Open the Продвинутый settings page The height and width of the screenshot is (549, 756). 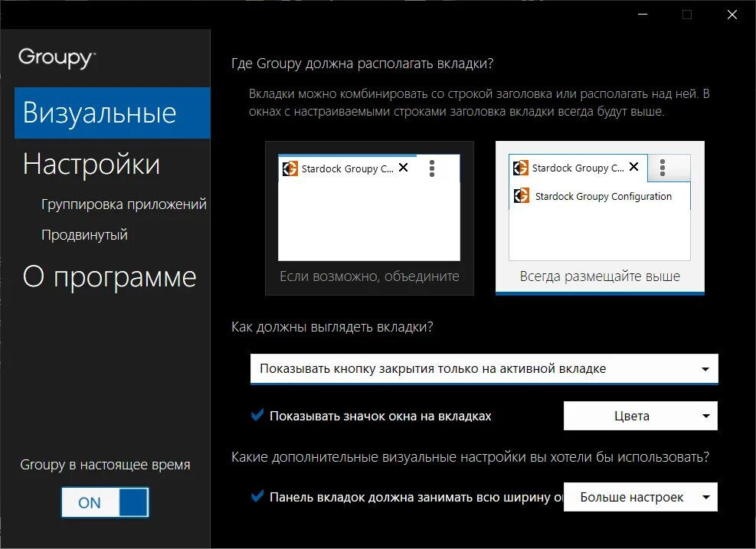[84, 235]
